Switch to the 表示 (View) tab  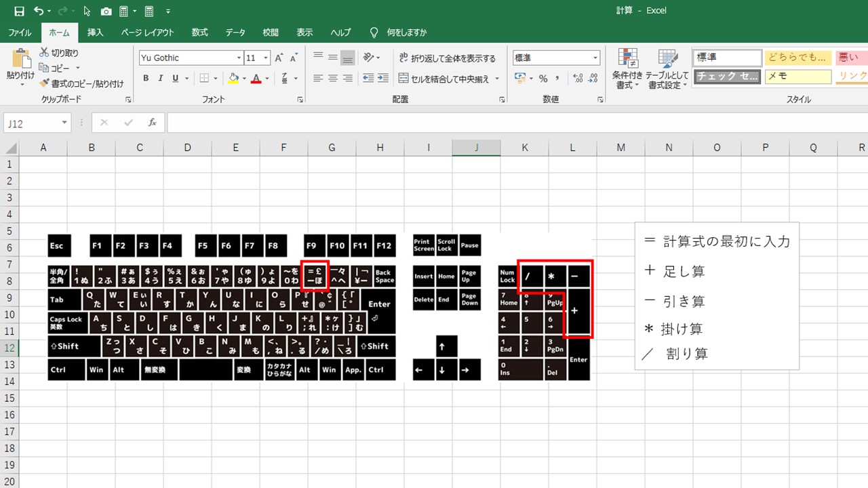point(304,33)
